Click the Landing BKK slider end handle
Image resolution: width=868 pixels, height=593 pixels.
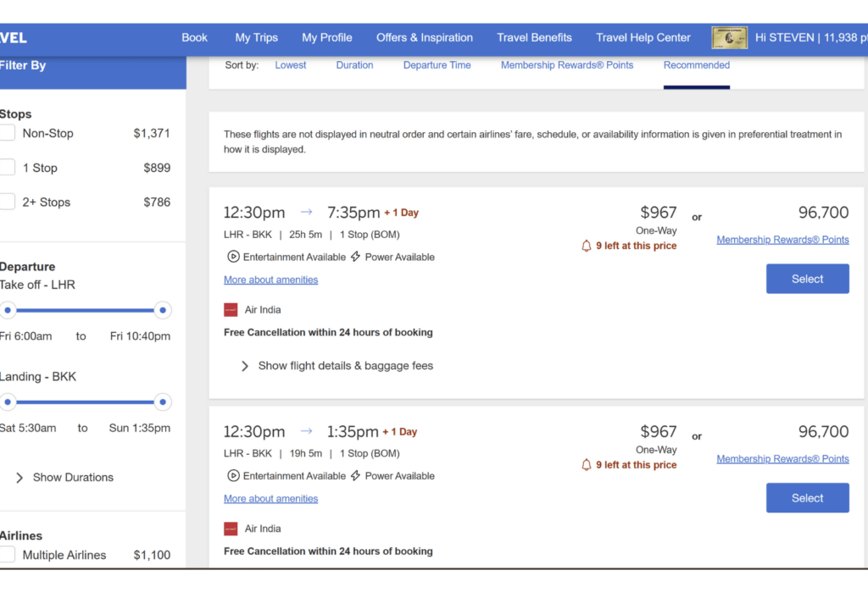(163, 402)
